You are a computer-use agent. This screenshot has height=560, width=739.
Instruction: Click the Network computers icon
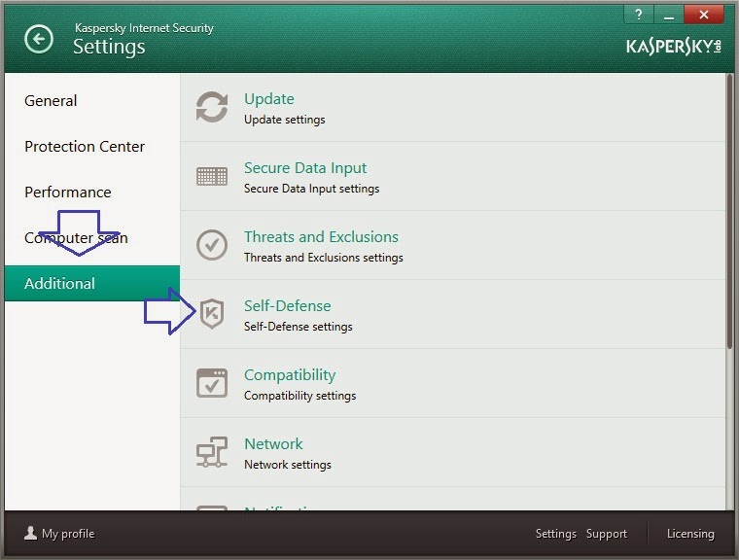[212, 451]
